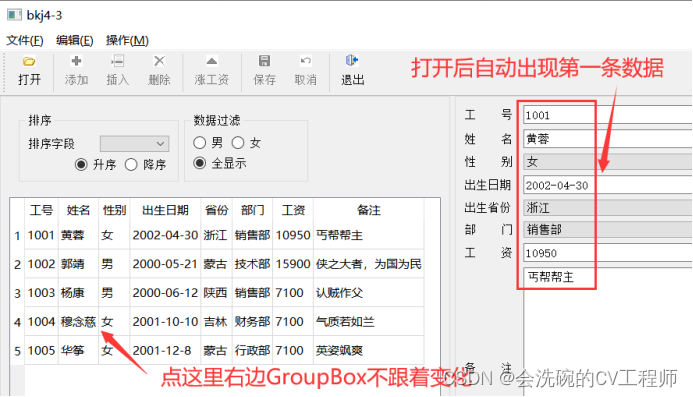Viewport: 693px width, 397px height.
Task: Click table cell 1002
Action: (41, 264)
